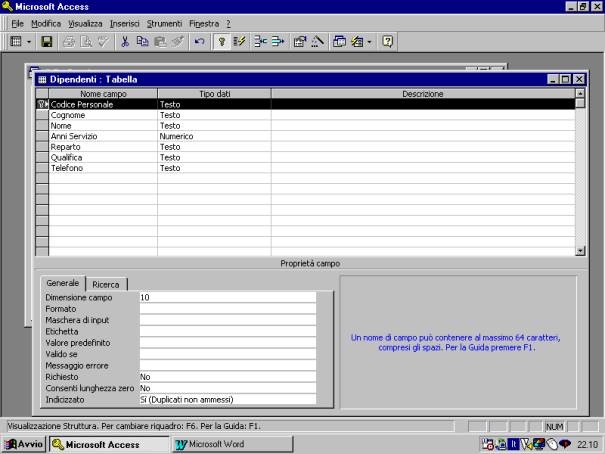Open the Strumenti menu
Screen dimensions: 605x454
(164, 24)
